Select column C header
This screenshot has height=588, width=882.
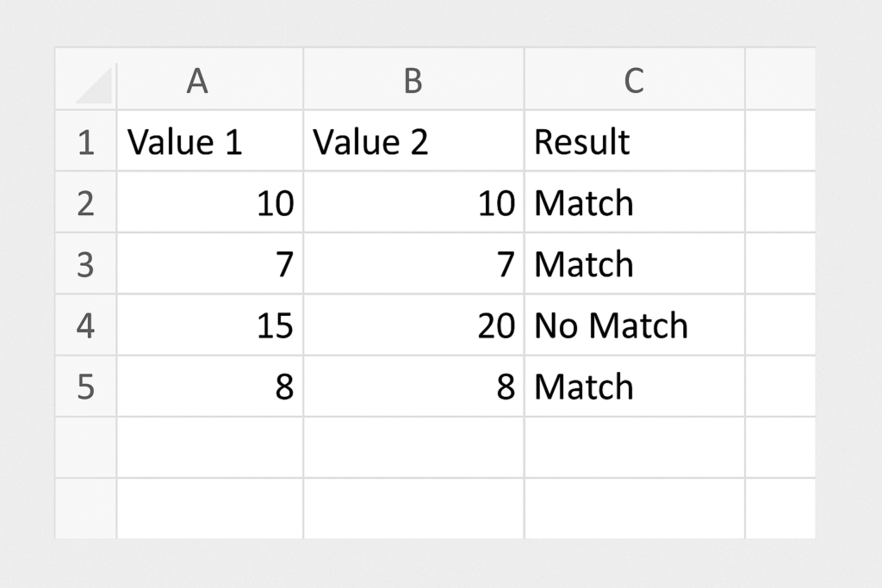[635, 79]
